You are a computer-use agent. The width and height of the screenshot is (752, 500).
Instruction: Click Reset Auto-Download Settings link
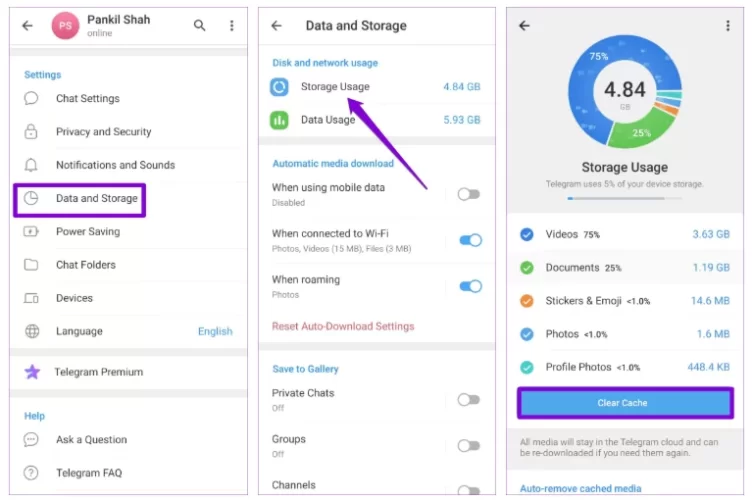pyautogui.click(x=343, y=326)
